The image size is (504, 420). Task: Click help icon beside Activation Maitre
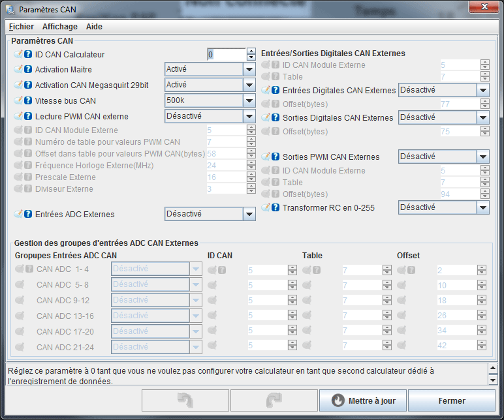28,70
